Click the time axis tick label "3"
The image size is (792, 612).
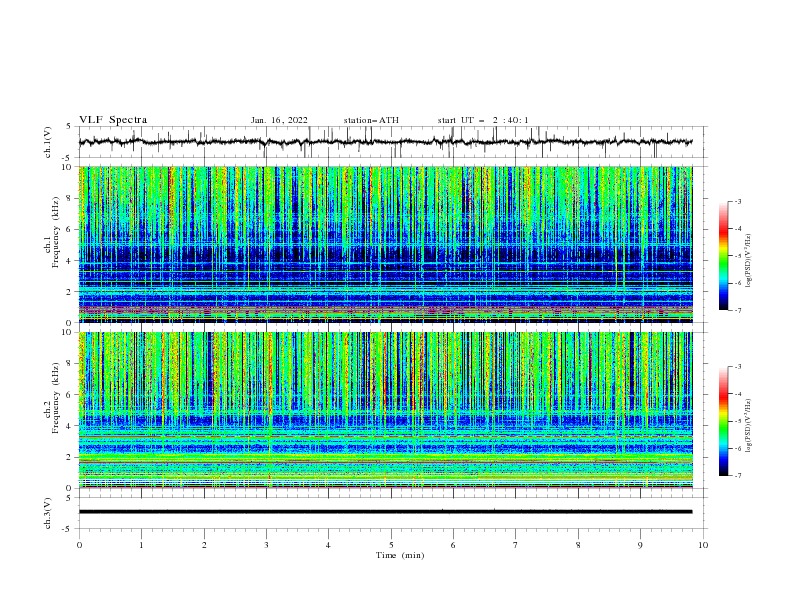pos(266,545)
